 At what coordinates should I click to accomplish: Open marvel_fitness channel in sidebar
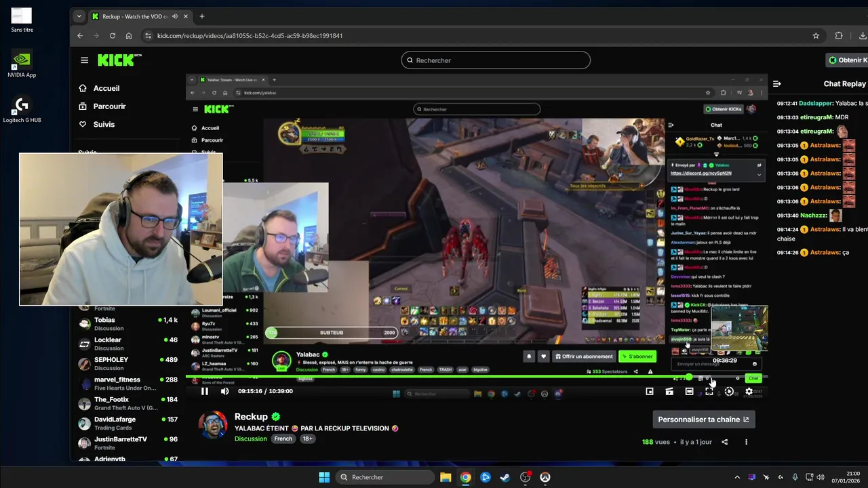coord(127,384)
